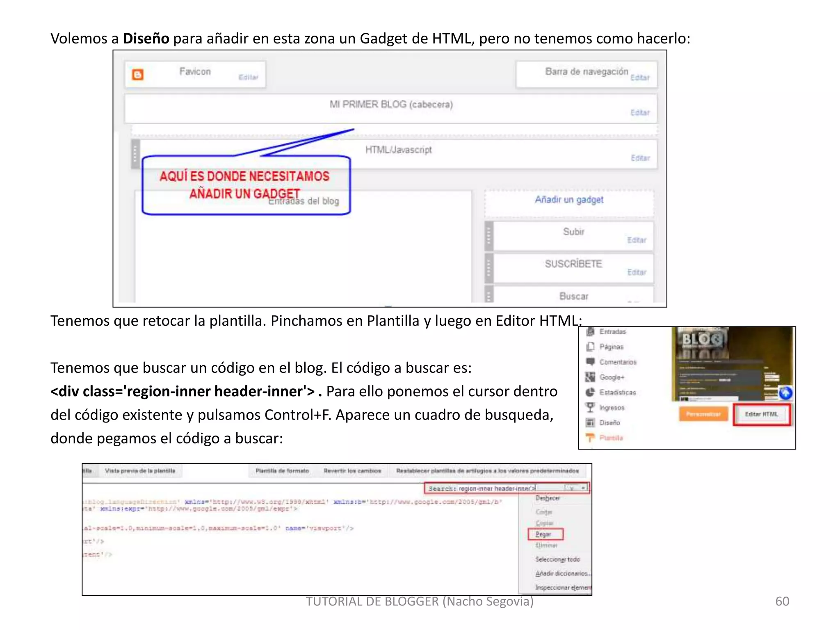Open Plantilla in the sidebar
Image resolution: width=840 pixels, height=630 pixels.
[611, 438]
